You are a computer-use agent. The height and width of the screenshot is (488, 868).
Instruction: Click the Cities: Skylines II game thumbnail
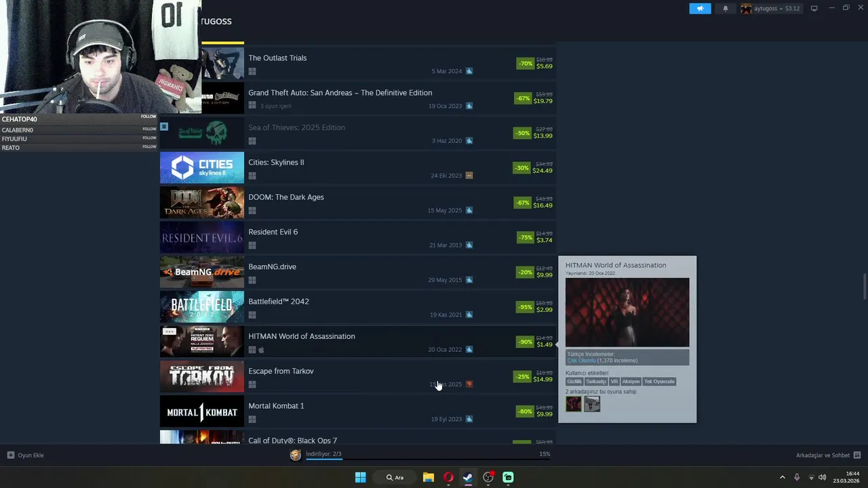[x=201, y=167]
